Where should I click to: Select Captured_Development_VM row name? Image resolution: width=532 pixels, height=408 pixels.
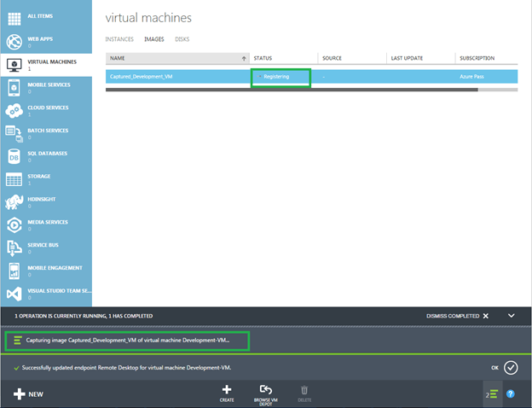142,77
